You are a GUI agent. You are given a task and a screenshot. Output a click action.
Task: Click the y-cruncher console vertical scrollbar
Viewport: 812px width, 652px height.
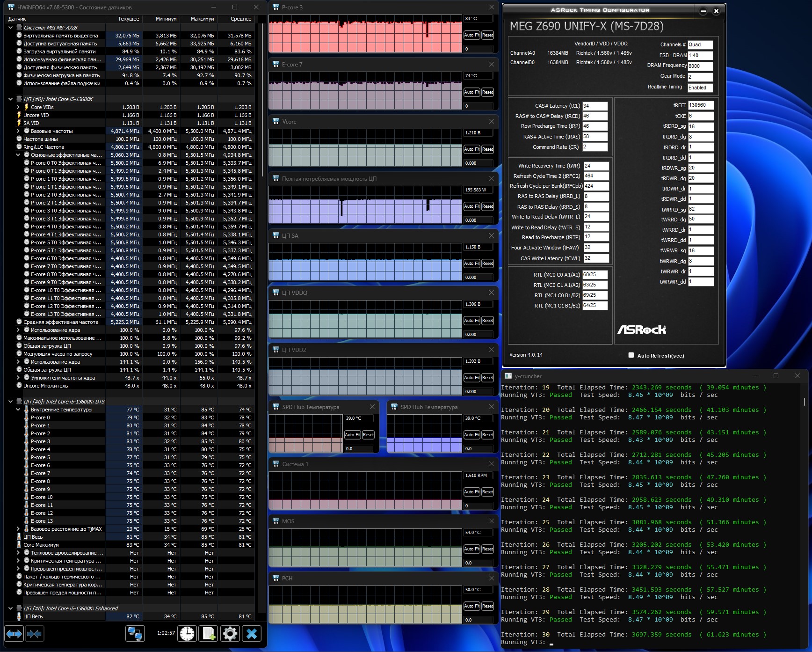pos(805,403)
